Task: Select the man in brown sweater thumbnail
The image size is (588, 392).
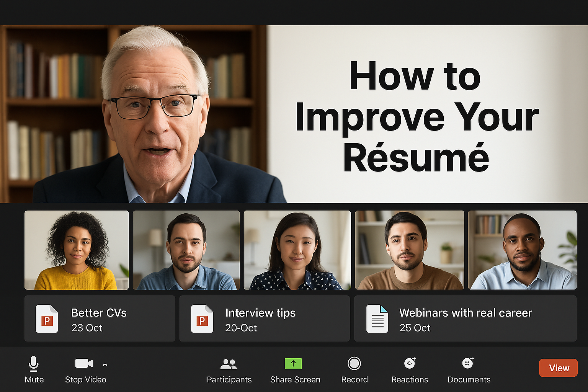Action: click(409, 250)
